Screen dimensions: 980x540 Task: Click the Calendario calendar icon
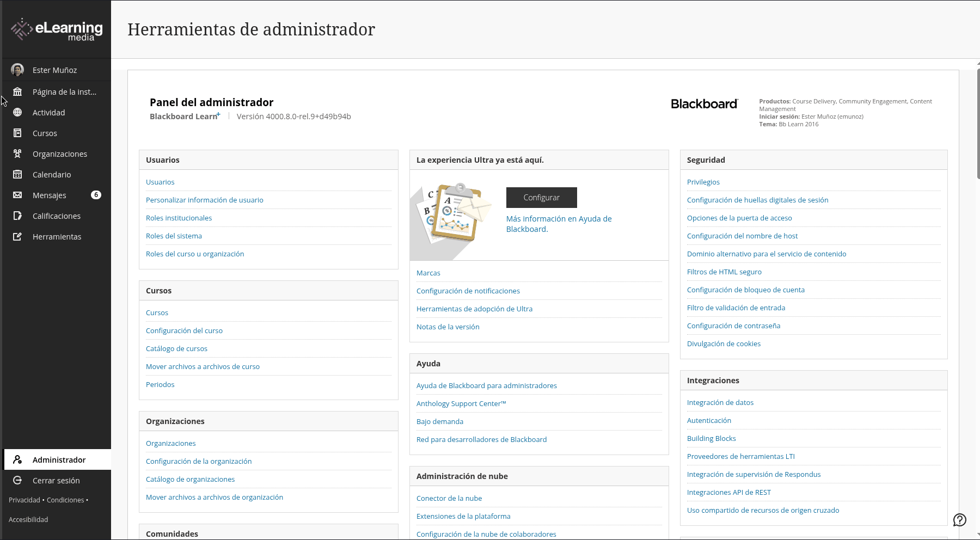(x=17, y=174)
